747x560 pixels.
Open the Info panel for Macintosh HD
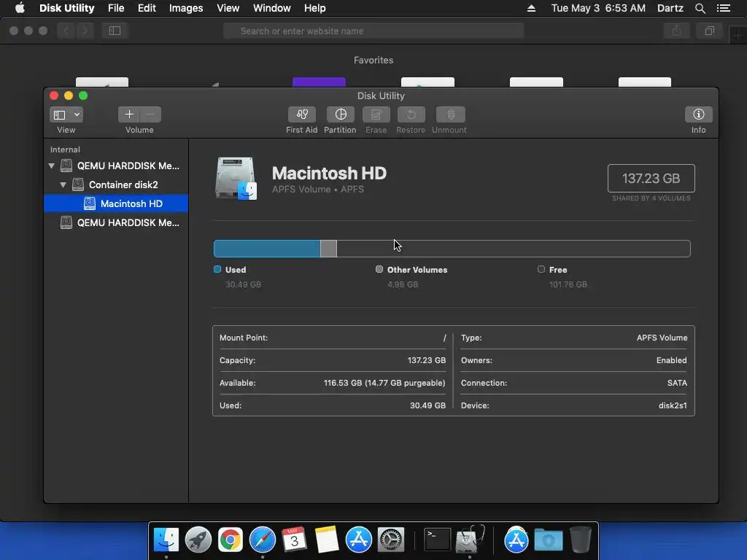tap(698, 114)
